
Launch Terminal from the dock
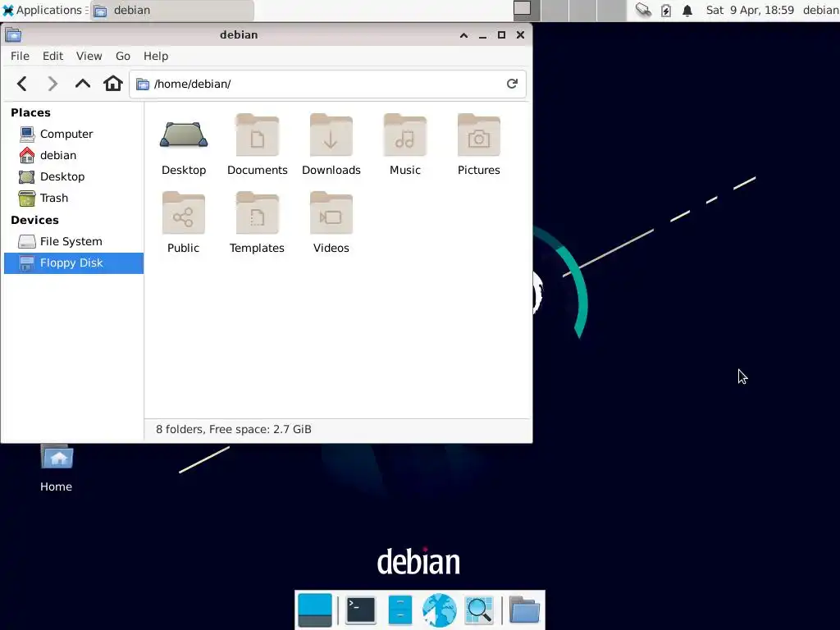click(x=361, y=610)
